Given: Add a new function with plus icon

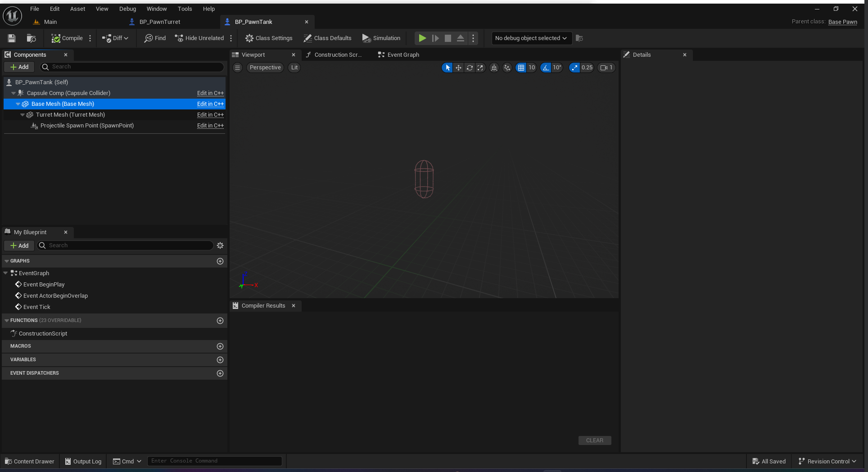Looking at the screenshot, I should (220, 321).
